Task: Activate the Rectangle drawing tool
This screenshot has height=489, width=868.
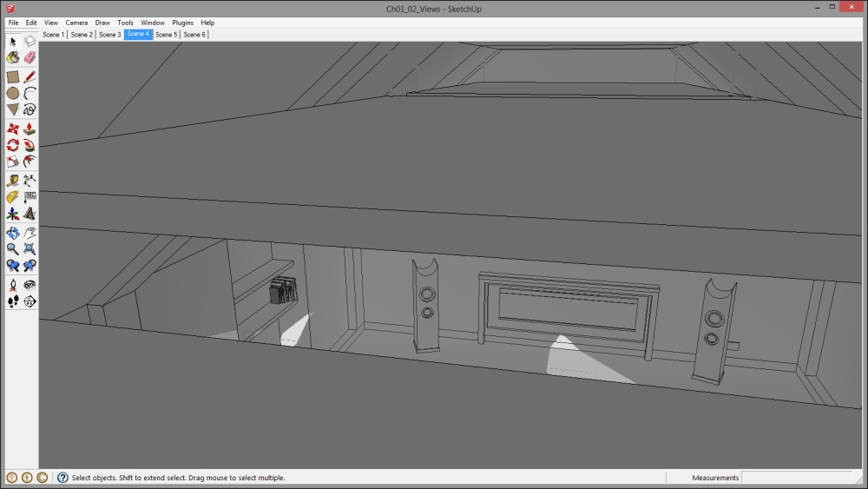Action: coord(13,77)
